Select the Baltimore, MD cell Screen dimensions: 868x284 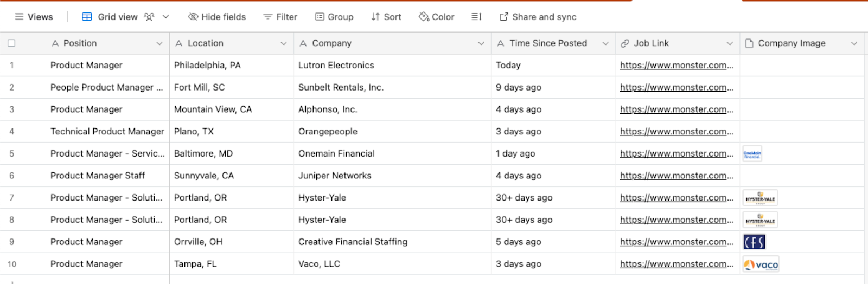pyautogui.click(x=232, y=153)
